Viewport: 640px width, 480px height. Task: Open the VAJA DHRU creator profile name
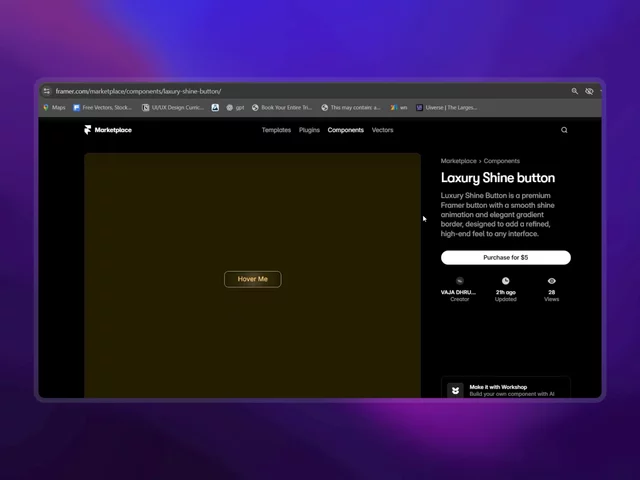click(458, 292)
